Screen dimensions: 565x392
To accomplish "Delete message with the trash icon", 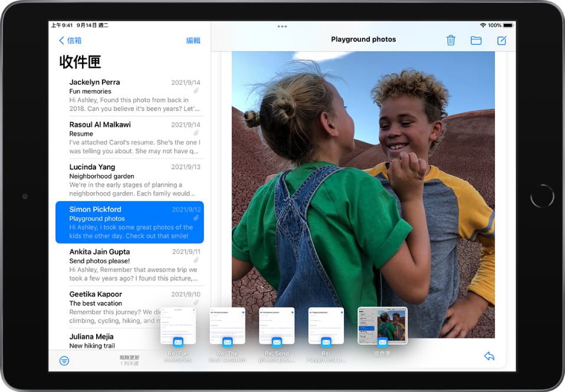I will tap(451, 40).
